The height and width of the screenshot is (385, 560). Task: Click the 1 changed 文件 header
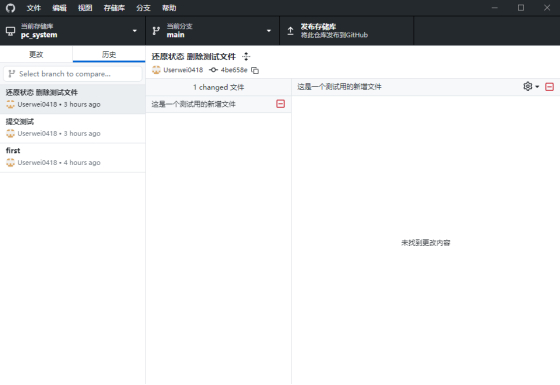[x=218, y=87]
